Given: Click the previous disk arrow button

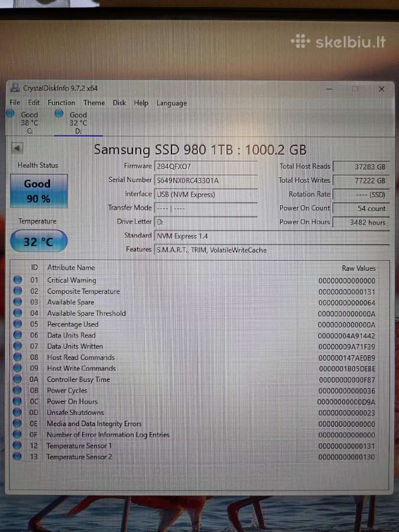Looking at the screenshot, I should tap(17, 148).
